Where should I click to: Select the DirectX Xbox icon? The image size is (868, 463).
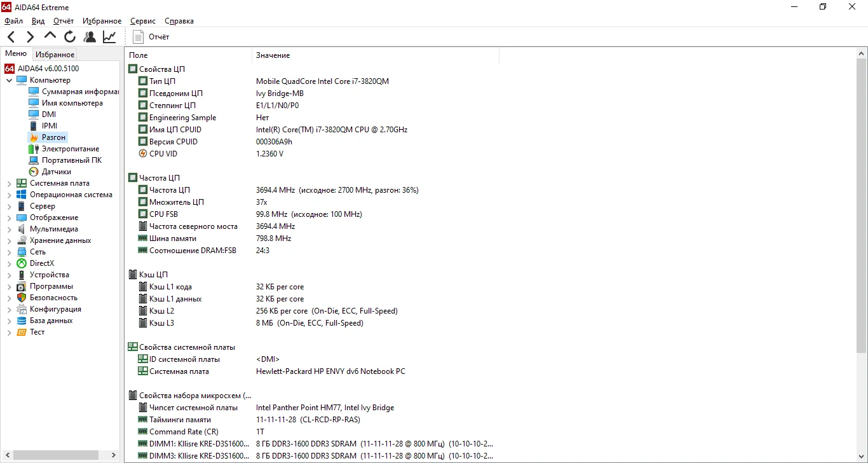pyautogui.click(x=22, y=263)
